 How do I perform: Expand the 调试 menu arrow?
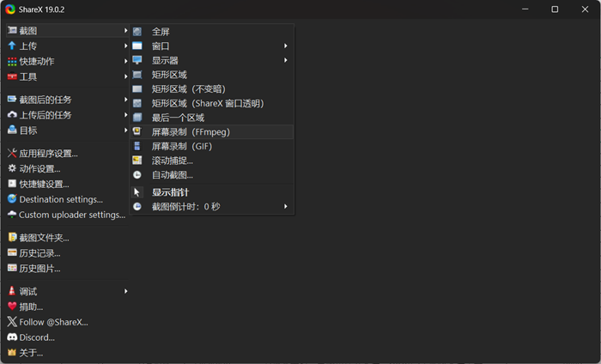click(125, 291)
